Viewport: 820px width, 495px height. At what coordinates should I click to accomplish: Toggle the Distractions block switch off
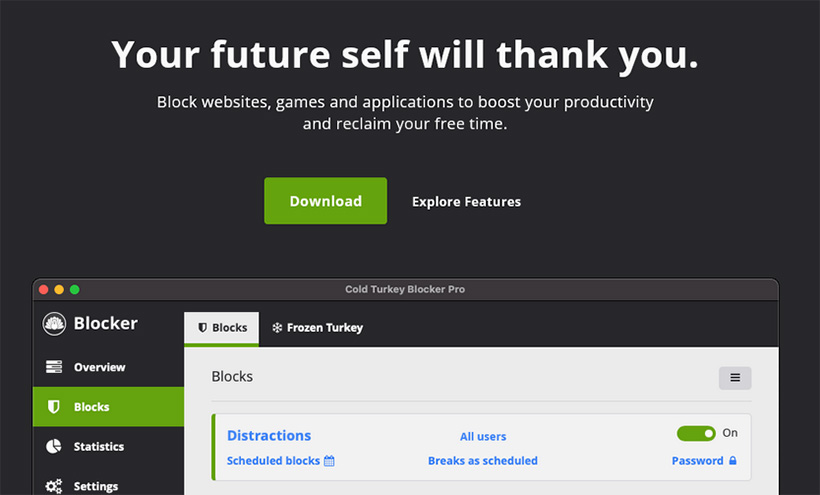tap(696, 433)
